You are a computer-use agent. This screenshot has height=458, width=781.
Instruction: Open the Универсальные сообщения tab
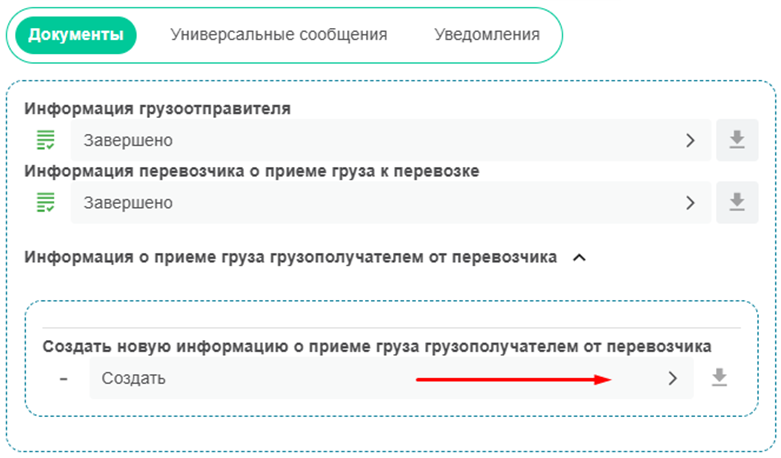[279, 35]
